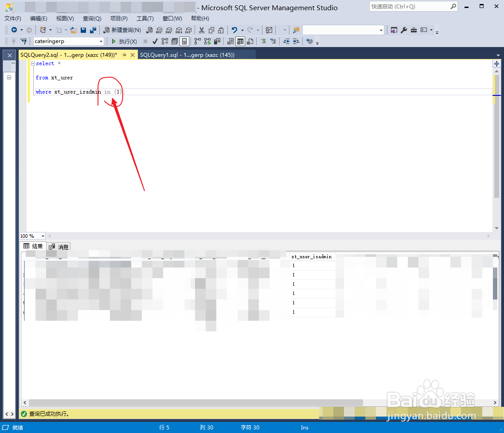Click the Activity Monitor icon
The height and width of the screenshot is (433, 504).
269,30
